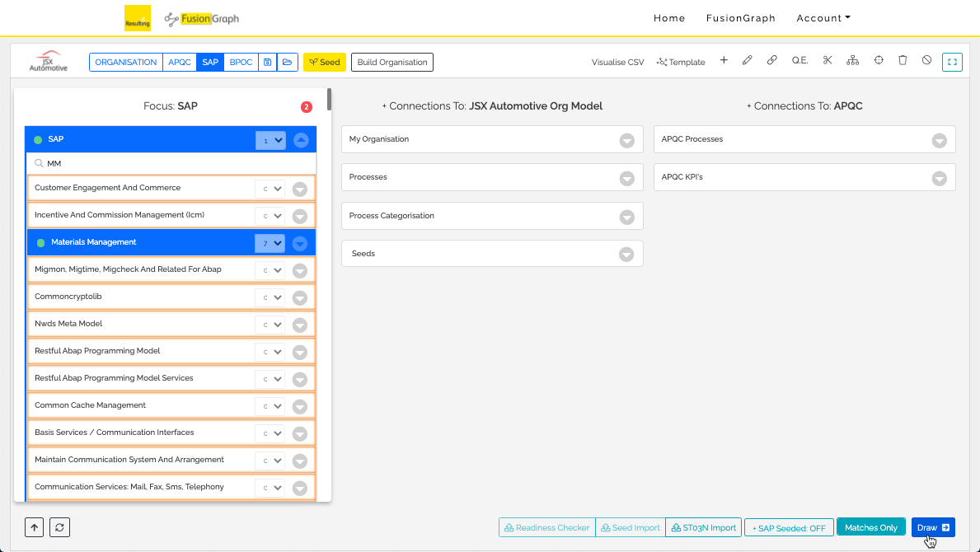Expand the Commoncryptolib row arrow
Image resolution: width=980 pixels, height=552 pixels.
pos(300,298)
